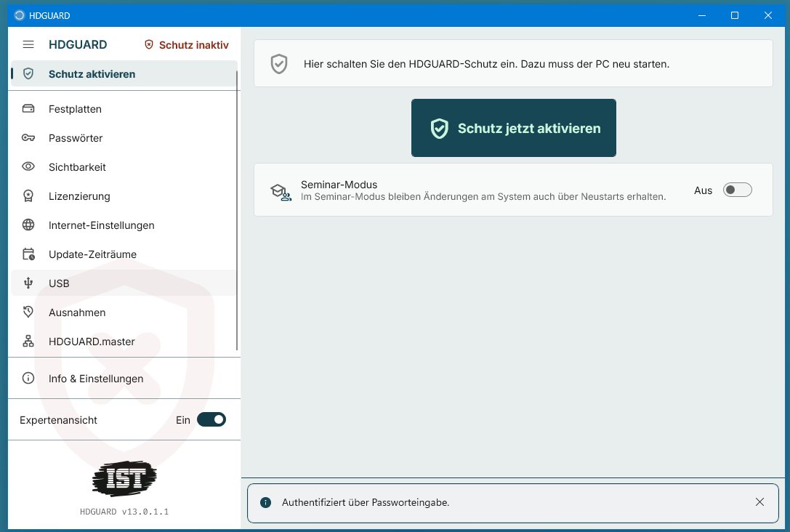The height and width of the screenshot is (532, 790).
Task: Click the Seminar-Modus title text
Action: (339, 185)
